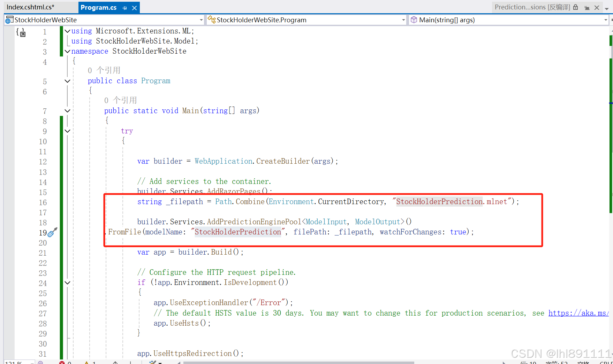Click the warning count indicator in status bar
This screenshot has width=613, height=364.
(90, 362)
